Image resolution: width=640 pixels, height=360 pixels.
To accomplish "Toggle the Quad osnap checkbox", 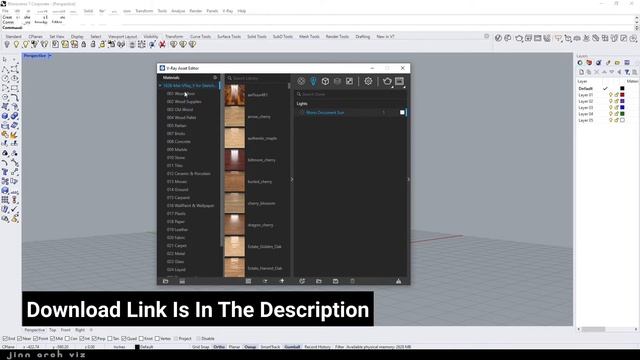I will tap(124, 338).
